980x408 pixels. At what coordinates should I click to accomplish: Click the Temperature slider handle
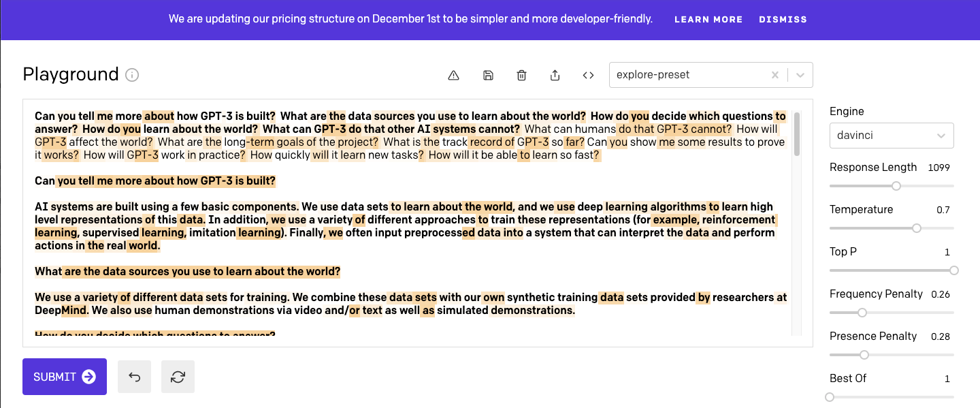(917, 228)
